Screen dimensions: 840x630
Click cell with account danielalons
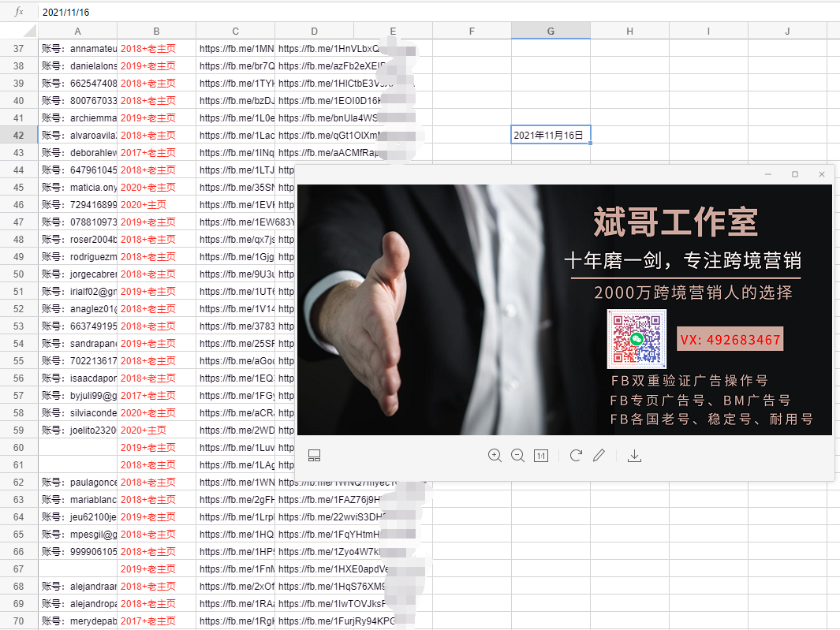tap(77, 66)
